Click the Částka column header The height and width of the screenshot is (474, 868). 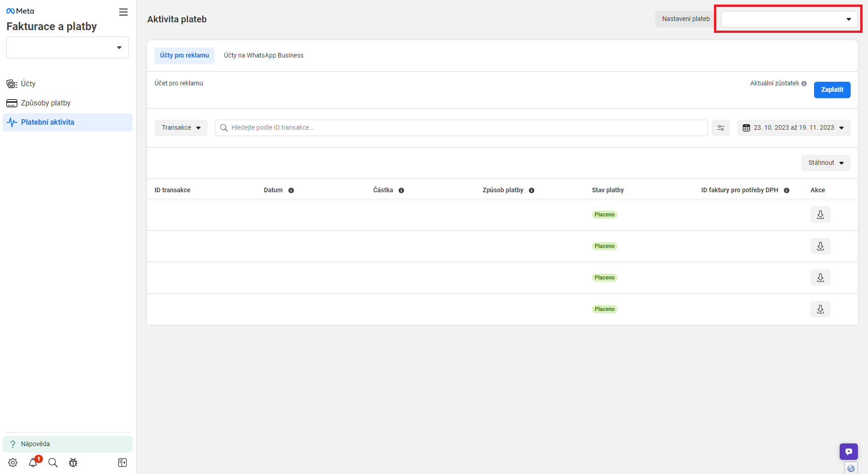(x=383, y=190)
